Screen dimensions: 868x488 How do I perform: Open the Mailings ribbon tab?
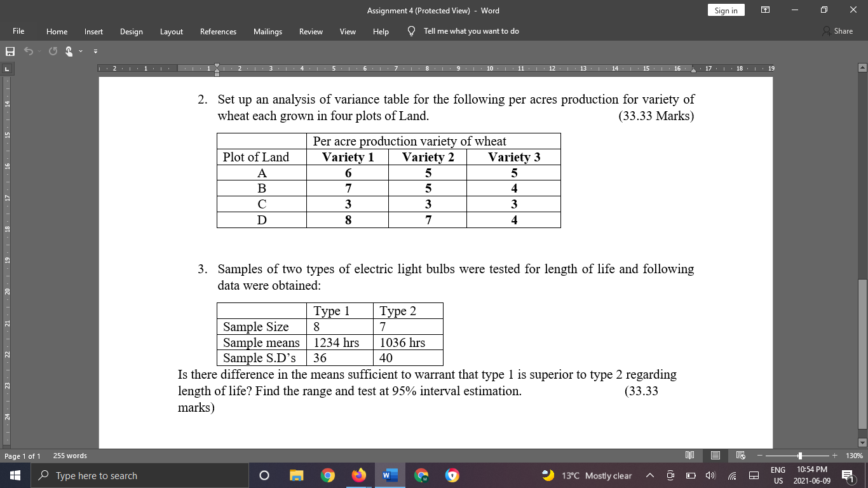click(x=268, y=31)
